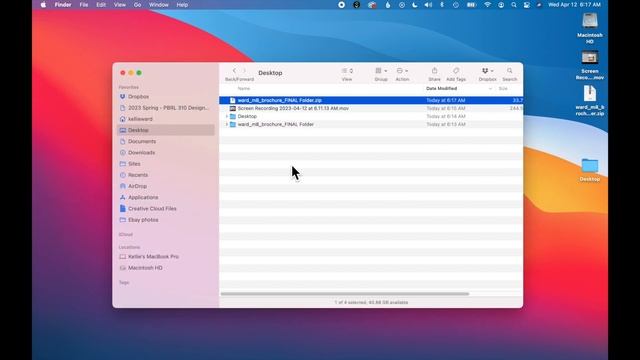This screenshot has width=640, height=360.
Task: Open the Finder menu
Action: coord(63,5)
